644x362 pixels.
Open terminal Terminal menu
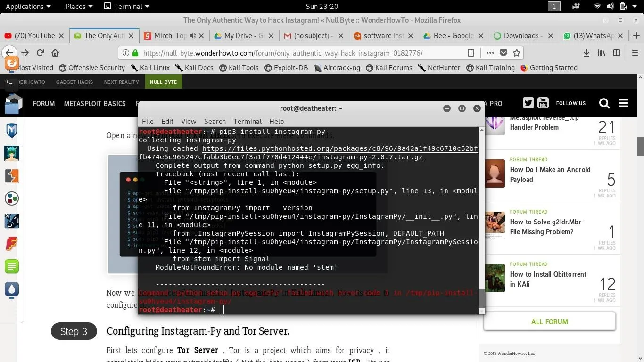[247, 121]
